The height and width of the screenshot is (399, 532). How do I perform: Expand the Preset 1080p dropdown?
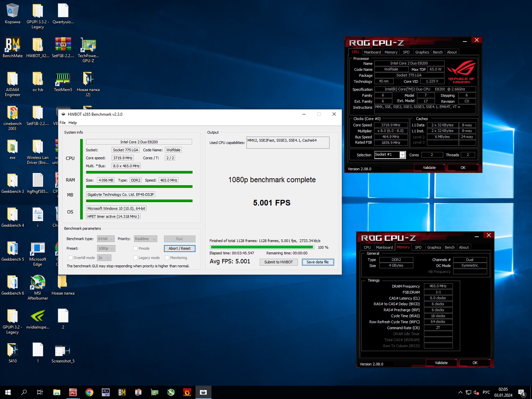[106, 248]
